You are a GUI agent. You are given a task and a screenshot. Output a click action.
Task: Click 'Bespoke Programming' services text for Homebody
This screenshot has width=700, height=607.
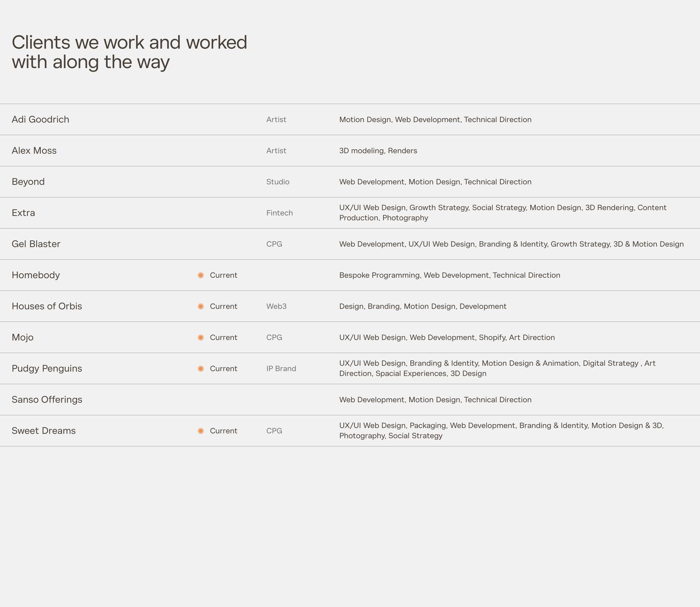pos(450,275)
